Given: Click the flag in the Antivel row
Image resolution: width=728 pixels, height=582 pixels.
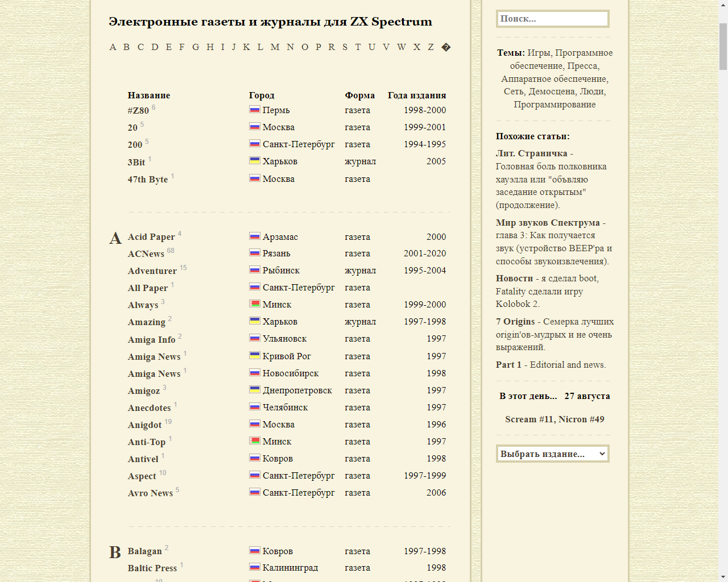Looking at the screenshot, I should point(255,458).
